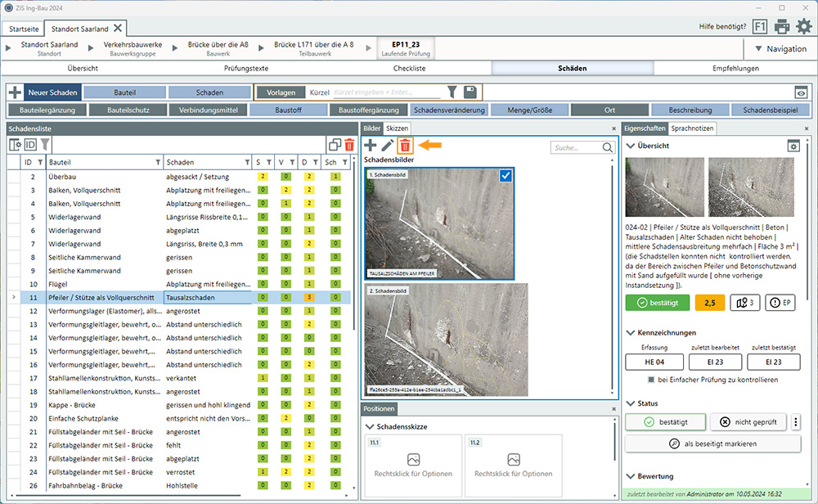Click the orange 2,5 rating badge
818x504 pixels.
point(710,303)
